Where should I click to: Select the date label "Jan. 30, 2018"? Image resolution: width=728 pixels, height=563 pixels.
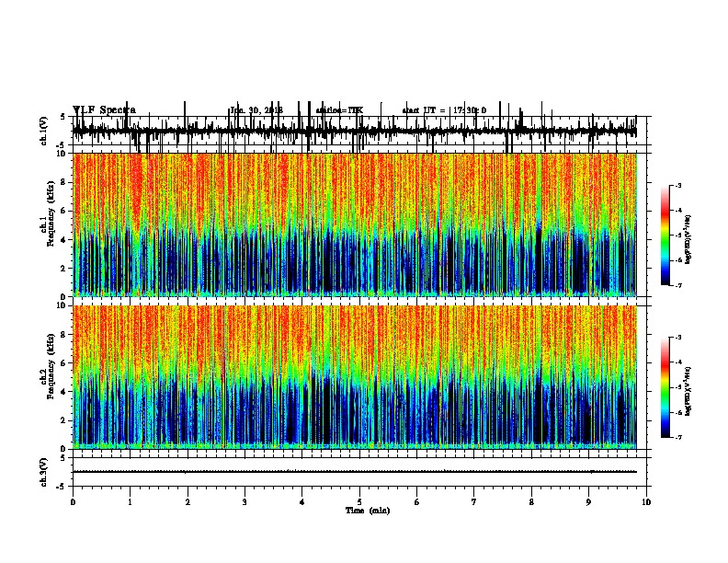point(256,110)
